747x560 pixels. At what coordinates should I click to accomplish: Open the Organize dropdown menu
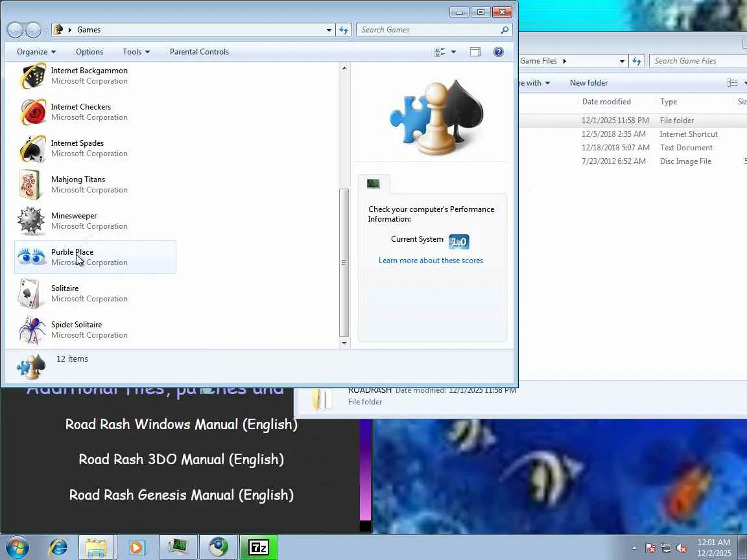[x=36, y=52]
